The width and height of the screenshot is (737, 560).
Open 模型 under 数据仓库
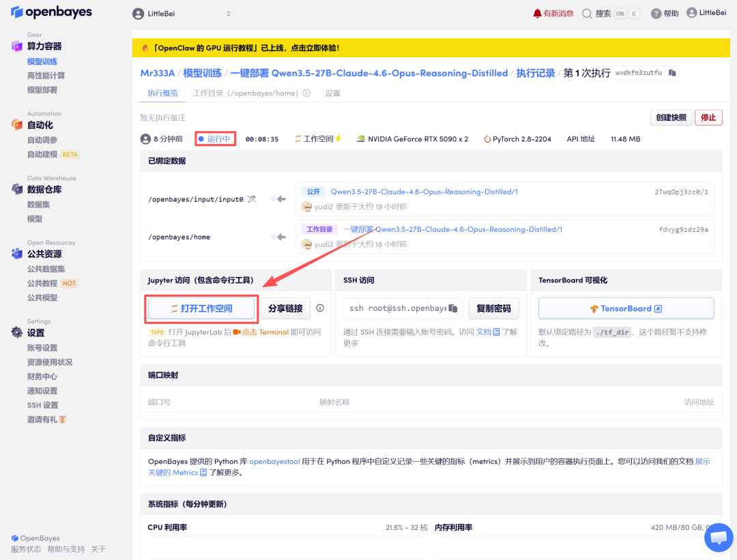click(x=35, y=218)
